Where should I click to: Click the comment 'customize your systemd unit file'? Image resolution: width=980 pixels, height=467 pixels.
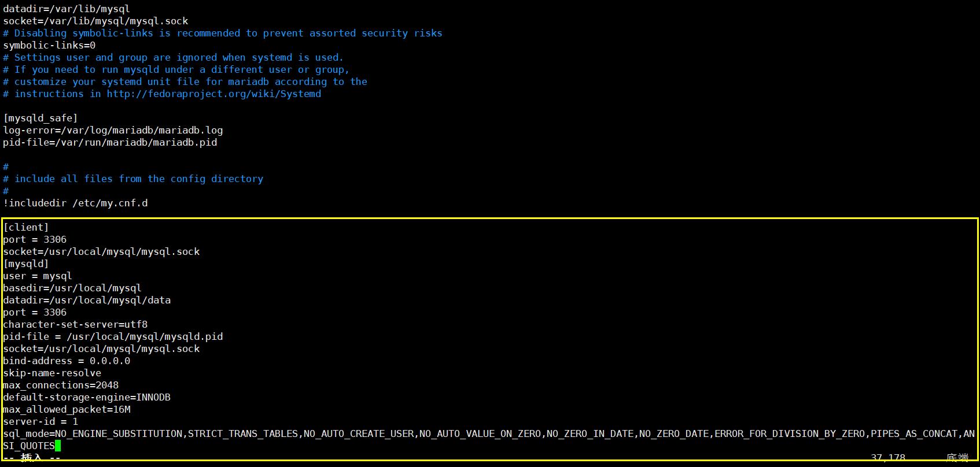185,81
